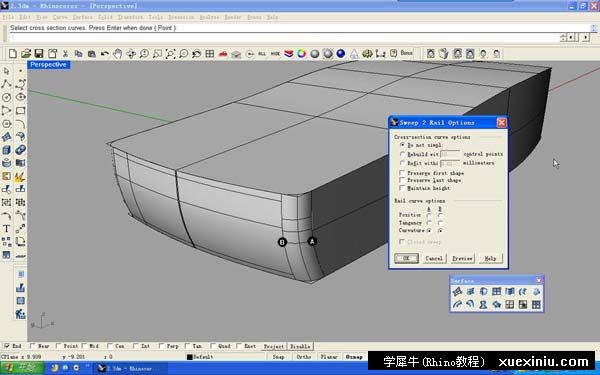Screen dimensions: 600x375
Task: Open a file with the folder icon
Action: pos(26,54)
